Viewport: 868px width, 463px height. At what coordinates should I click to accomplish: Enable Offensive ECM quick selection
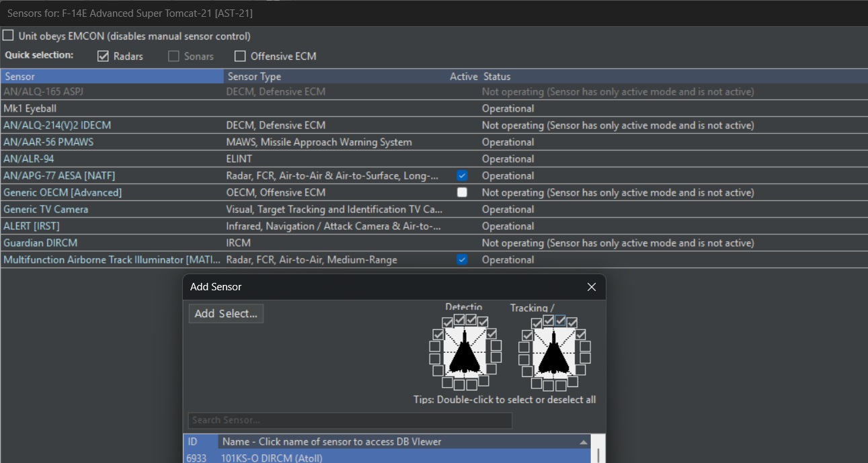coord(240,56)
